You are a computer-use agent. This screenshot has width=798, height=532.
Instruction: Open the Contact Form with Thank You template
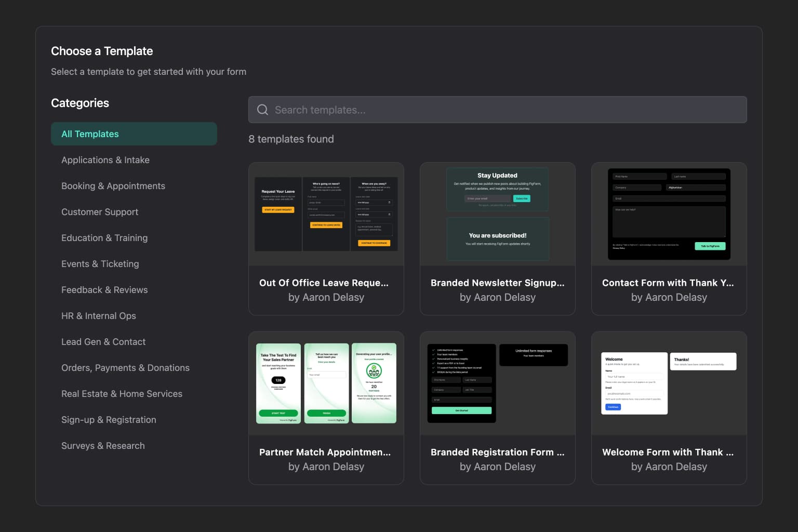click(669, 238)
